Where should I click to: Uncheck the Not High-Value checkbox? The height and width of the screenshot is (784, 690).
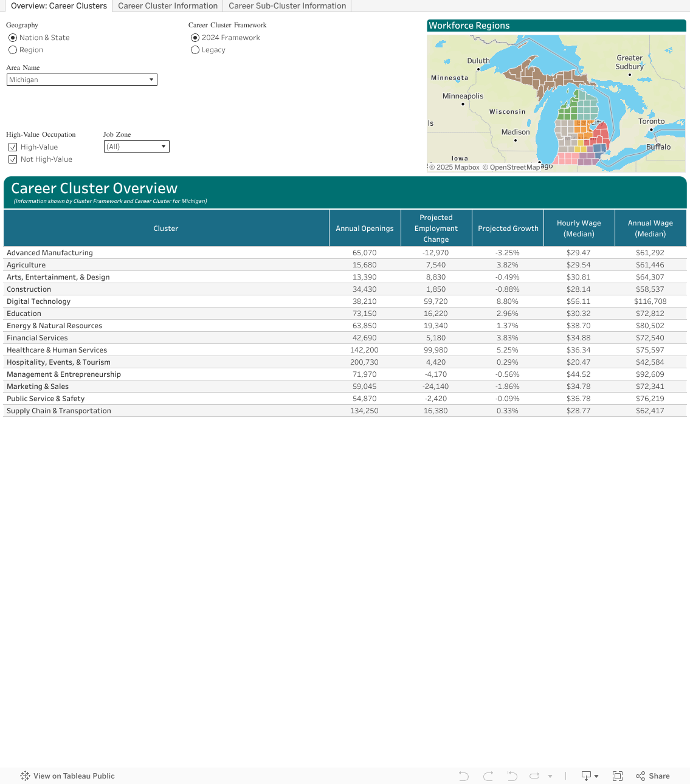click(13, 159)
